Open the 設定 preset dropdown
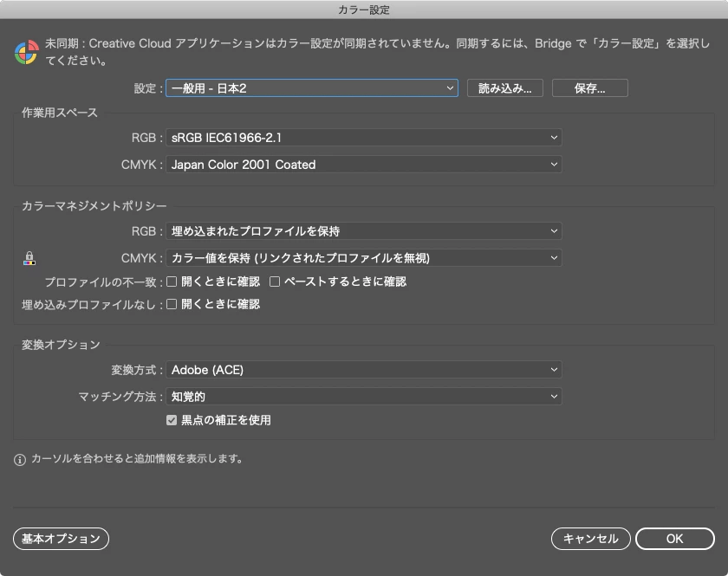This screenshot has width=728, height=576. click(311, 88)
